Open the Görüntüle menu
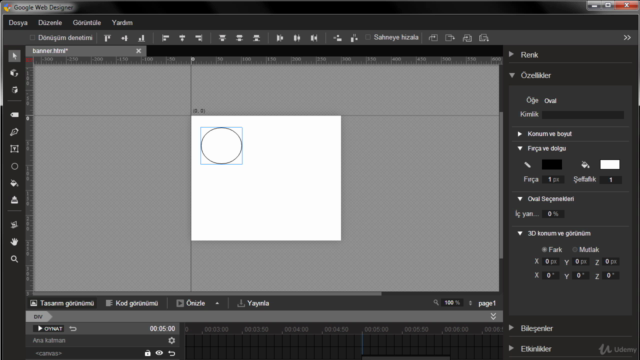The image size is (640, 360). 87,22
